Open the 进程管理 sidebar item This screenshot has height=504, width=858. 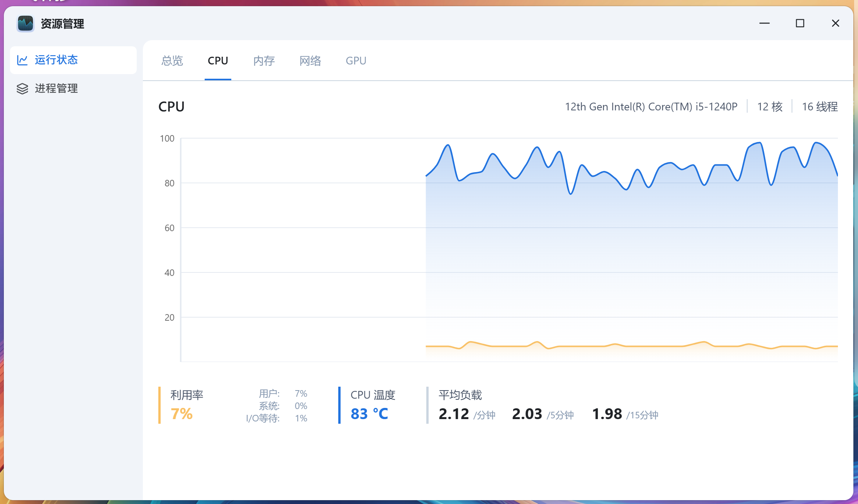click(56, 89)
